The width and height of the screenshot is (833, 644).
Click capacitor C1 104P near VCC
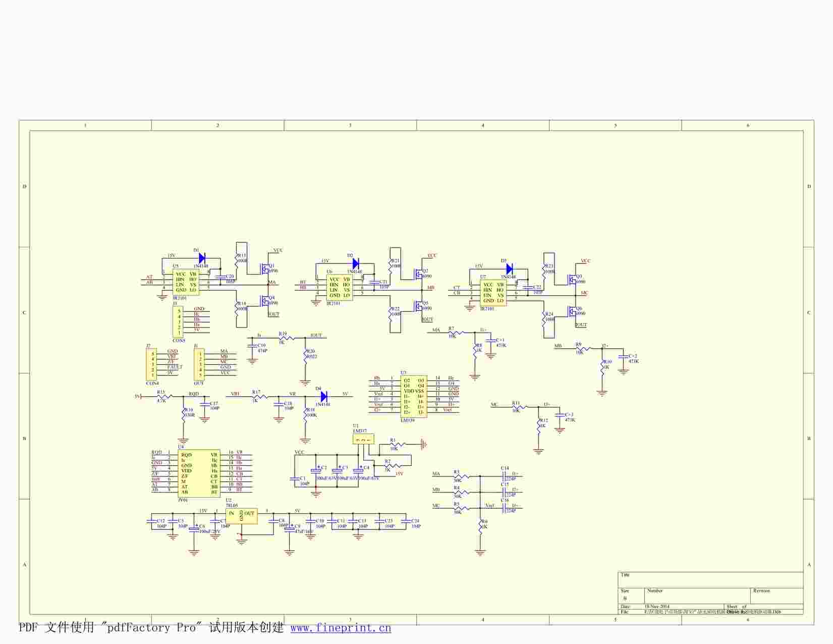tap(295, 478)
